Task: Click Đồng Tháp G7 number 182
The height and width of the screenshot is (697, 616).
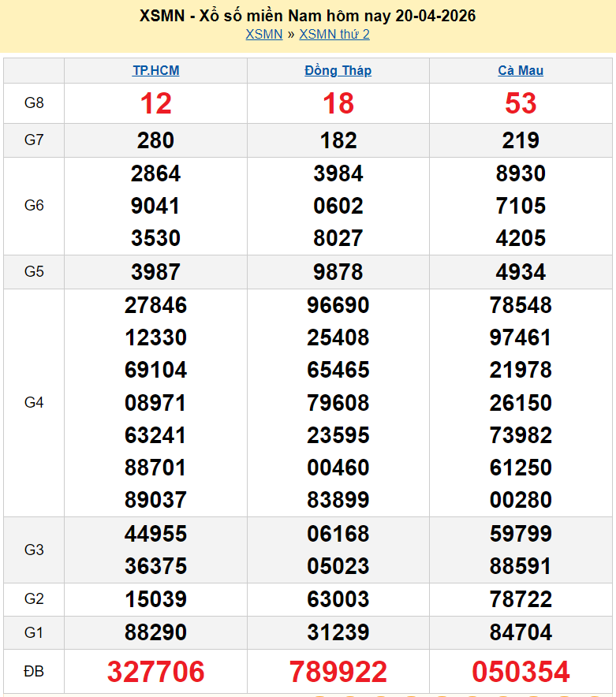Action: [x=338, y=140]
